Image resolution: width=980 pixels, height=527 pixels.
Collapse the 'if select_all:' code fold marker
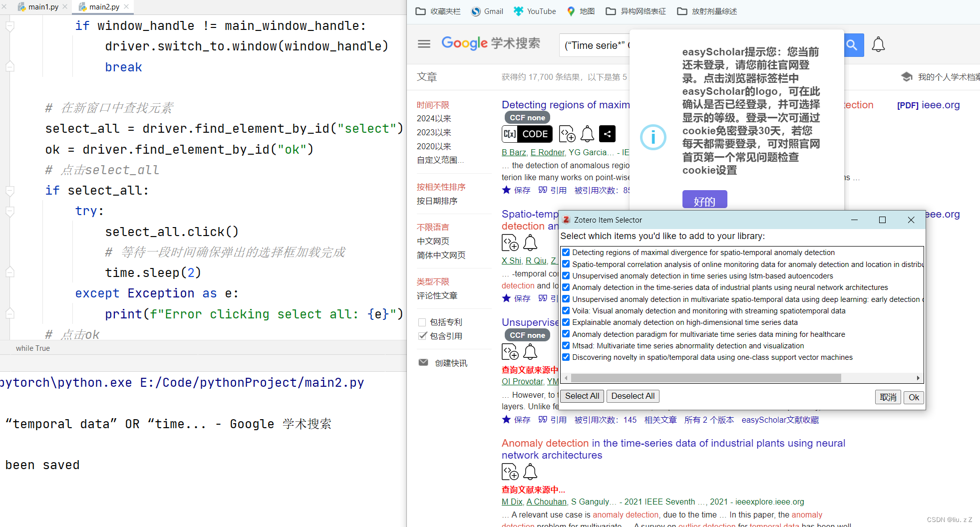tap(9, 191)
